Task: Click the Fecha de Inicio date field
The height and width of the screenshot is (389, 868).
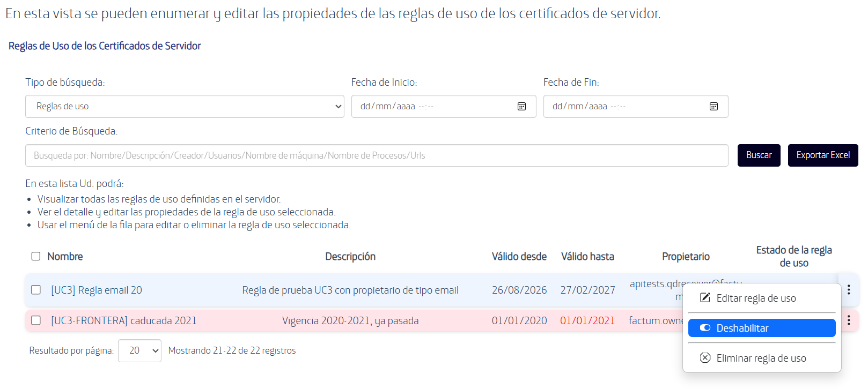Action: 444,107
